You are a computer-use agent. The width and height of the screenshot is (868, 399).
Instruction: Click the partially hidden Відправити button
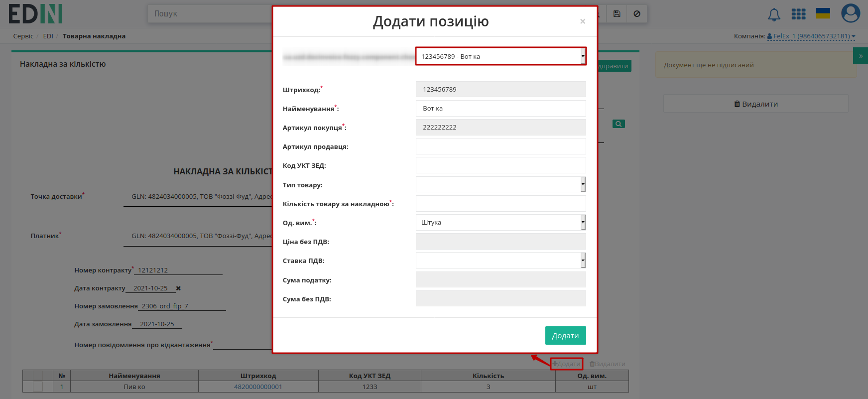(x=615, y=66)
